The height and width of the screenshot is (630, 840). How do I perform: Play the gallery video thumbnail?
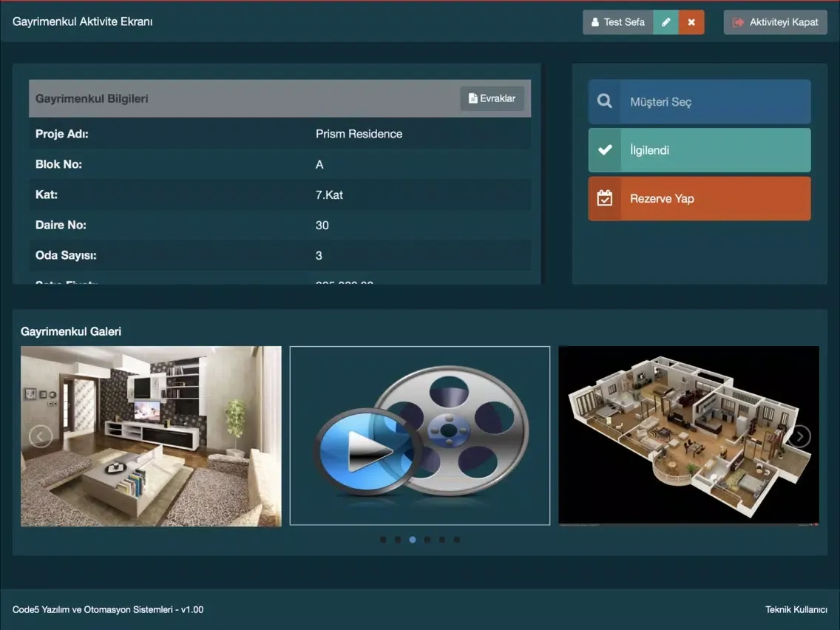click(x=420, y=436)
